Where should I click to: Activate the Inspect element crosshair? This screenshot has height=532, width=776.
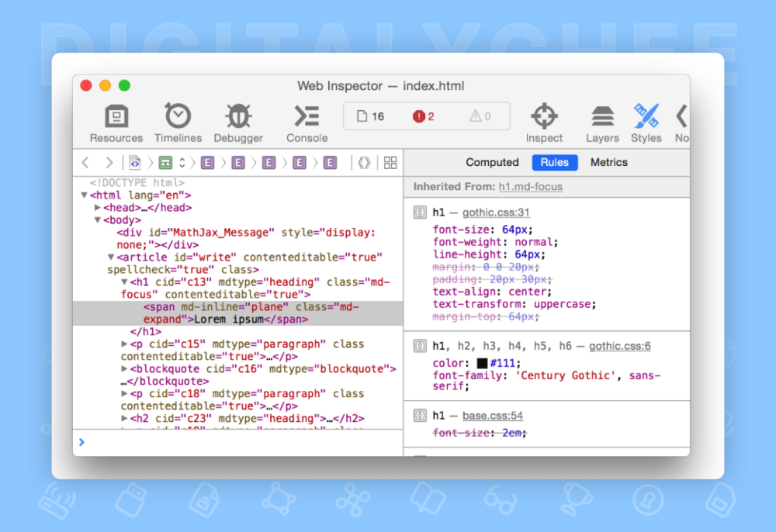544,123
